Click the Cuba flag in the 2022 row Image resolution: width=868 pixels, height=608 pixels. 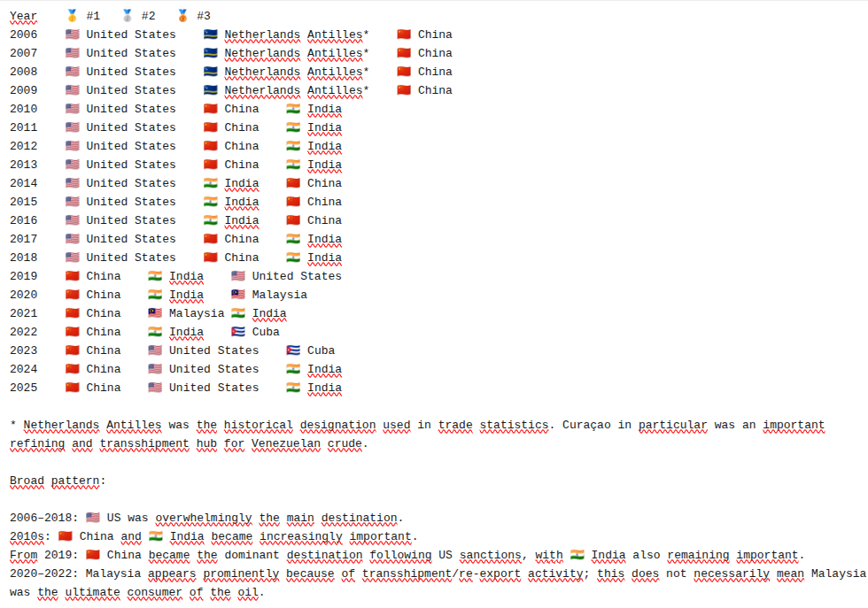[238, 332]
